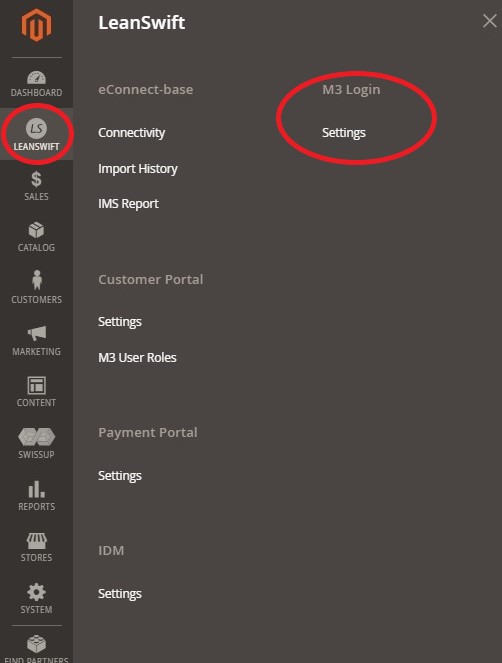The image size is (502, 663).
Task: Open Connectivity under eConnect-base
Action: [x=132, y=133]
